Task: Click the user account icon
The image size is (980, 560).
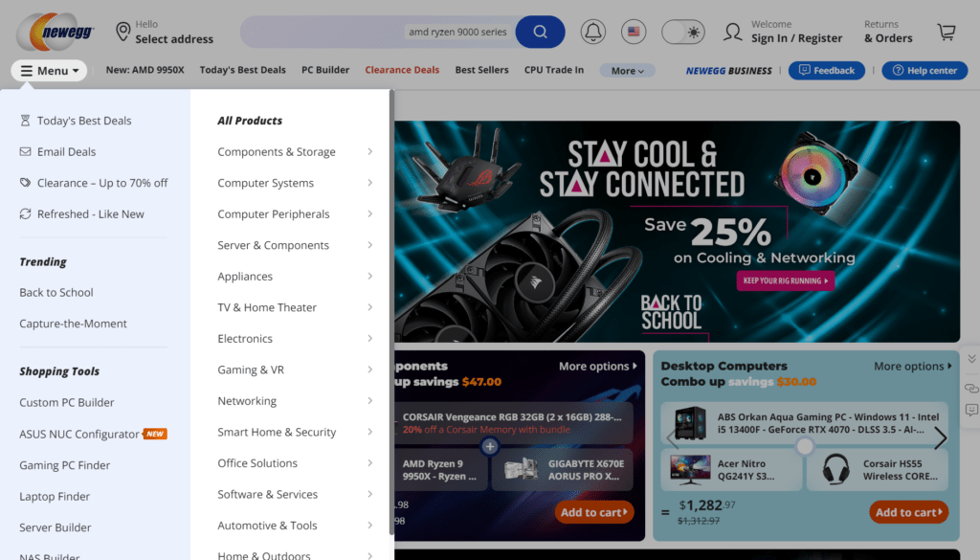Action: (x=732, y=32)
